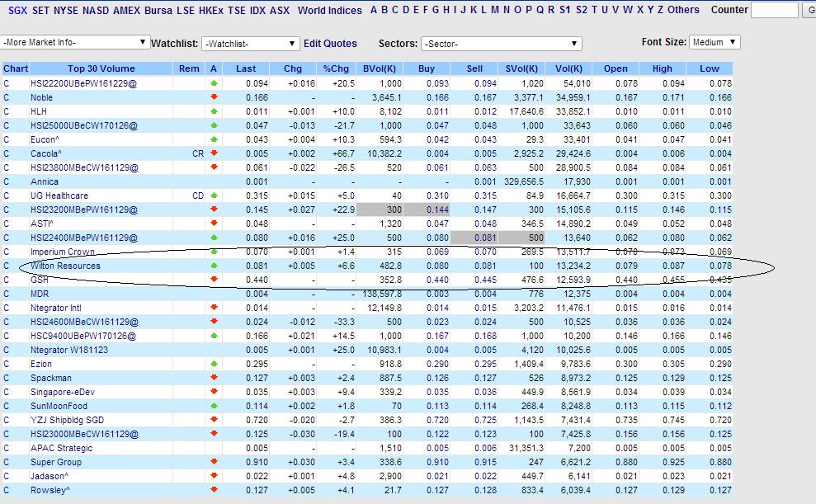
Task: Click green arrow in UG Healthcare row
Action: pyautogui.click(x=214, y=195)
